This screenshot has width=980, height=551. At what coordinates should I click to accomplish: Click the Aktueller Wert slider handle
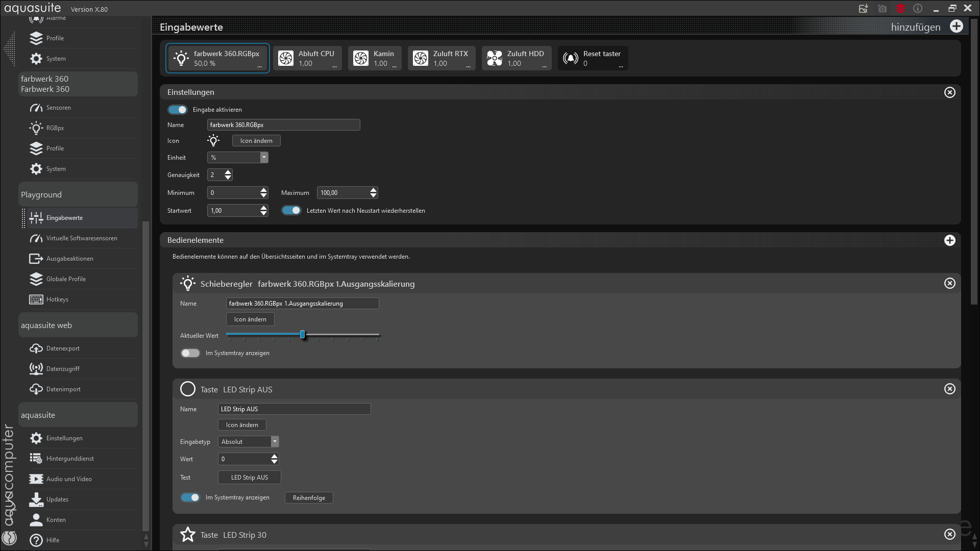pyautogui.click(x=303, y=335)
